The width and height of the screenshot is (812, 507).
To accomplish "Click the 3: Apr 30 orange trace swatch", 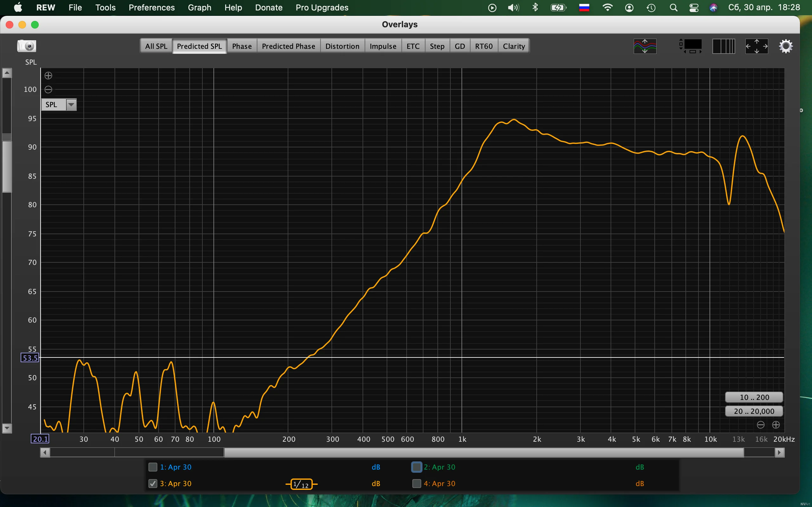I will coord(301,484).
